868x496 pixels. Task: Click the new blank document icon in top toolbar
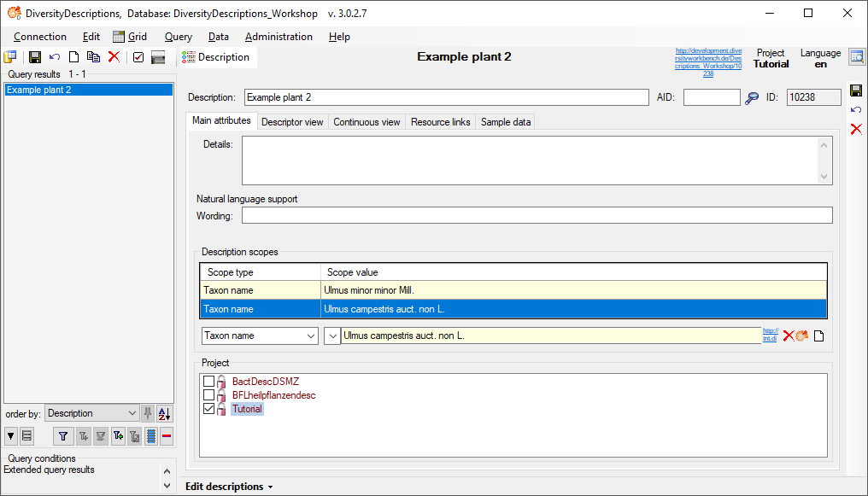click(74, 57)
